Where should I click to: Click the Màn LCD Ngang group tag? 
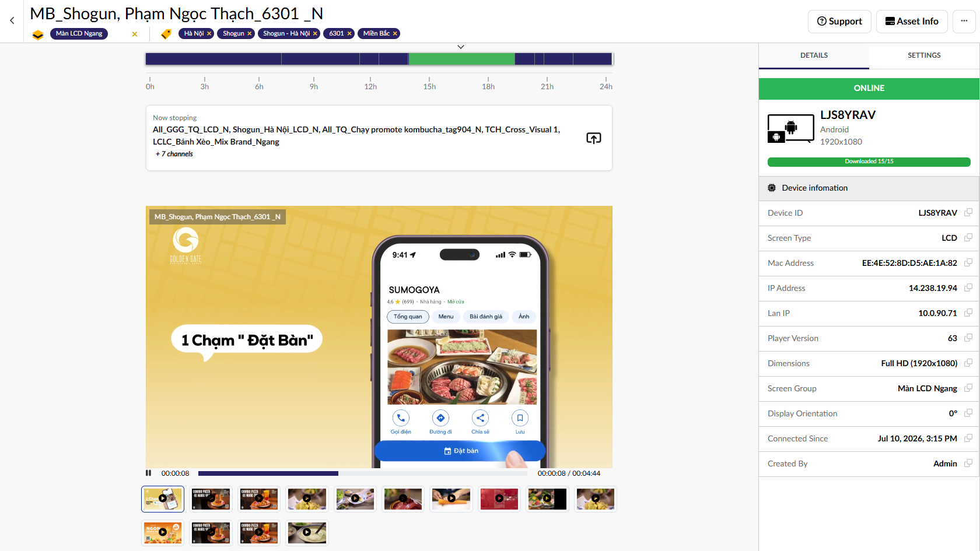tap(79, 34)
